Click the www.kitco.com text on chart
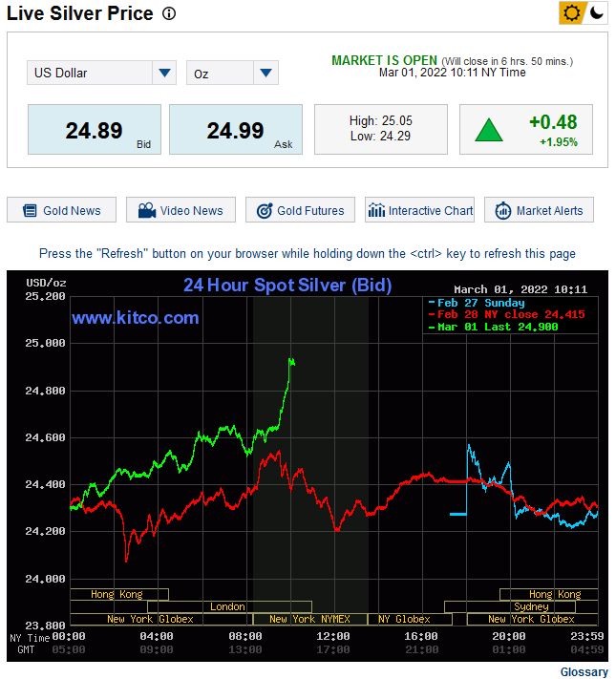Screen dimensions: 616x679 coord(136,318)
